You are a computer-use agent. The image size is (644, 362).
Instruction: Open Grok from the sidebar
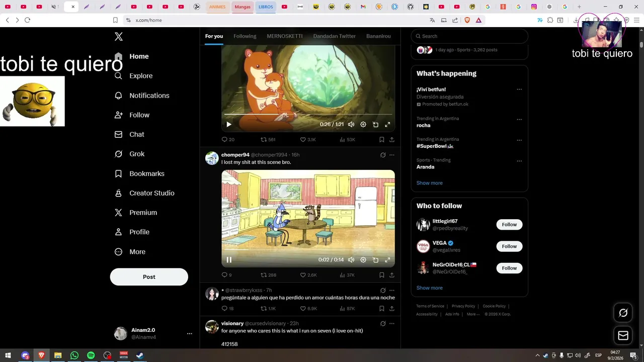pos(129,154)
